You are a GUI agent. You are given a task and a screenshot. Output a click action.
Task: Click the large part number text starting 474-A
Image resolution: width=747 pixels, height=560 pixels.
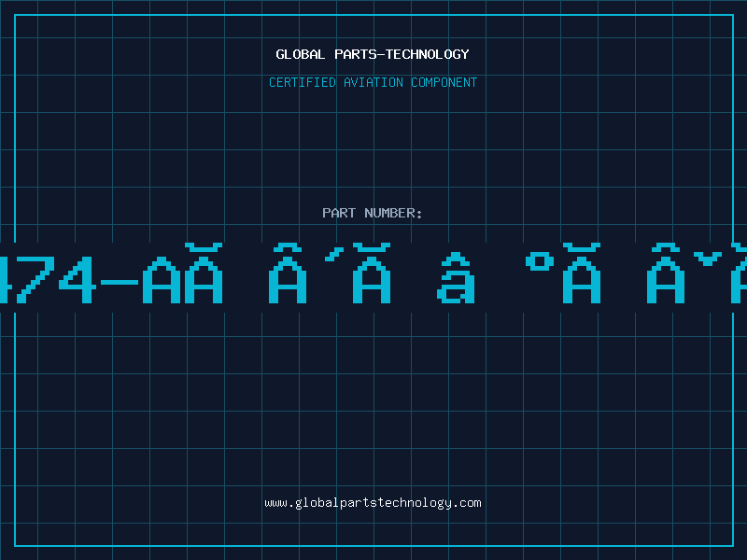(373, 273)
